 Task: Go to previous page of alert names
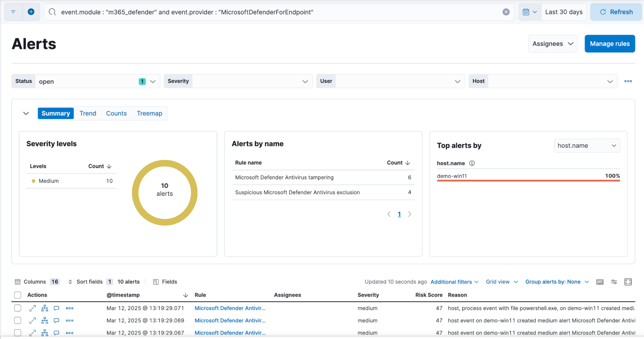click(x=389, y=214)
